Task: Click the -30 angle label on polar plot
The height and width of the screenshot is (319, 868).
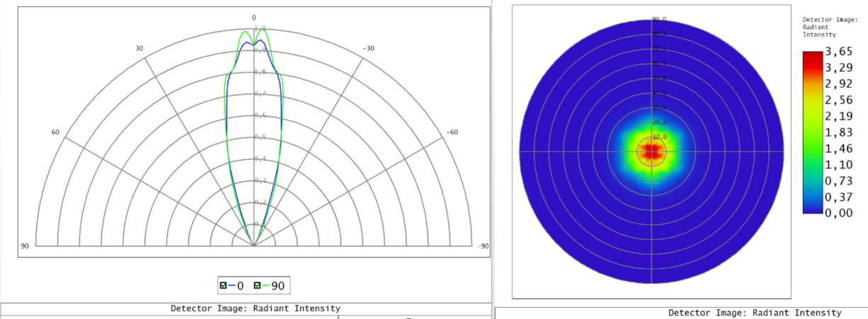Action: pyautogui.click(x=369, y=48)
